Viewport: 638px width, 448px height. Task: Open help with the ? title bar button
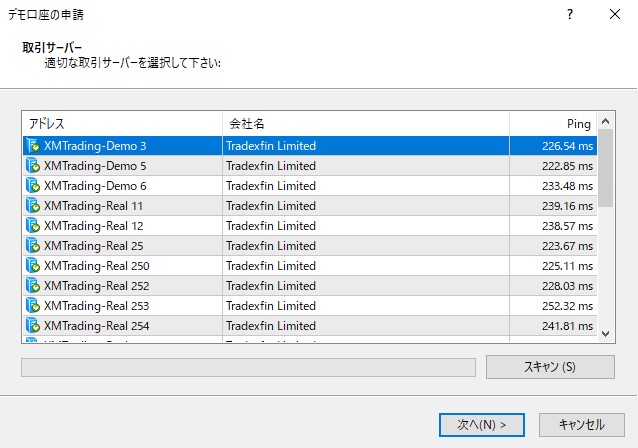(569, 15)
